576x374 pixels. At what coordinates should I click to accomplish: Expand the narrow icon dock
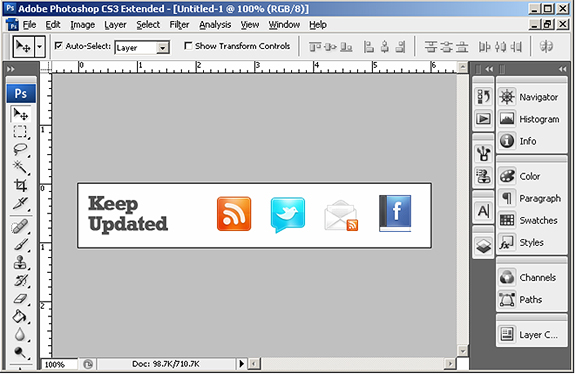click(489, 69)
